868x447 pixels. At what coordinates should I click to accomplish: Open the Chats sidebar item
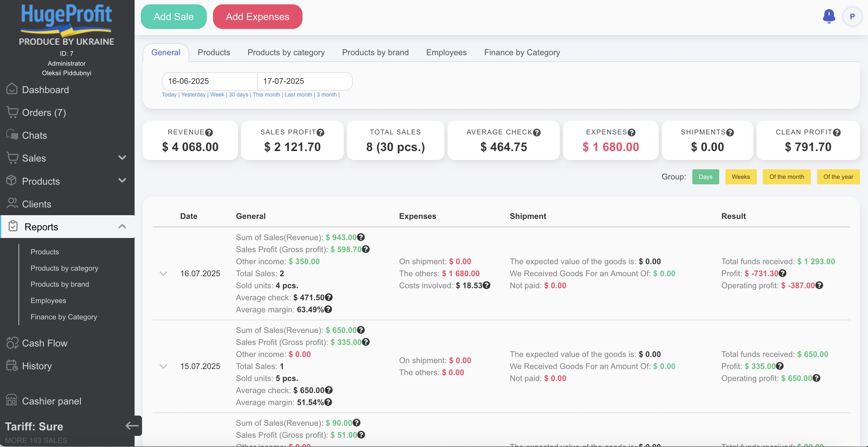click(34, 135)
